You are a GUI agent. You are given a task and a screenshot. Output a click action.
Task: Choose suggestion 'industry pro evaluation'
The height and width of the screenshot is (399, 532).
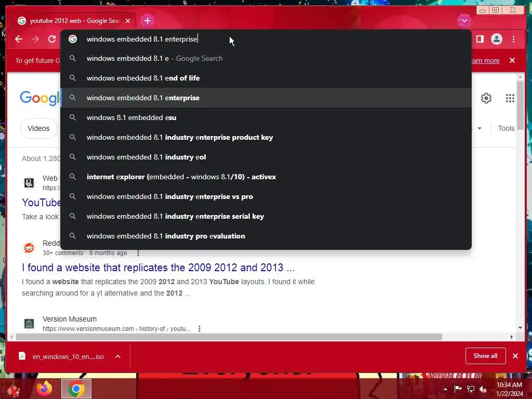pos(266,236)
